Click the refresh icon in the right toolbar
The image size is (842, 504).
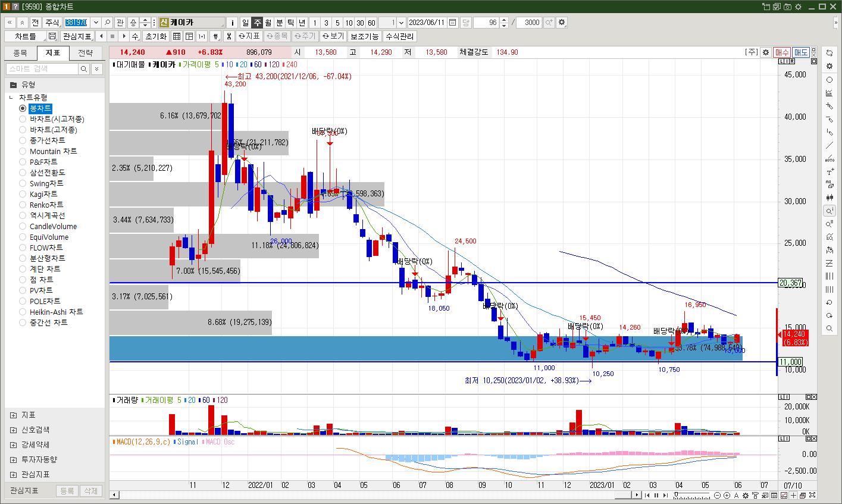point(830,53)
